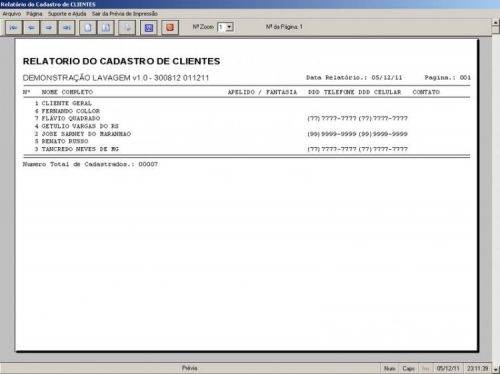Open the Página menu
The width and height of the screenshot is (500, 374).
click(34, 14)
